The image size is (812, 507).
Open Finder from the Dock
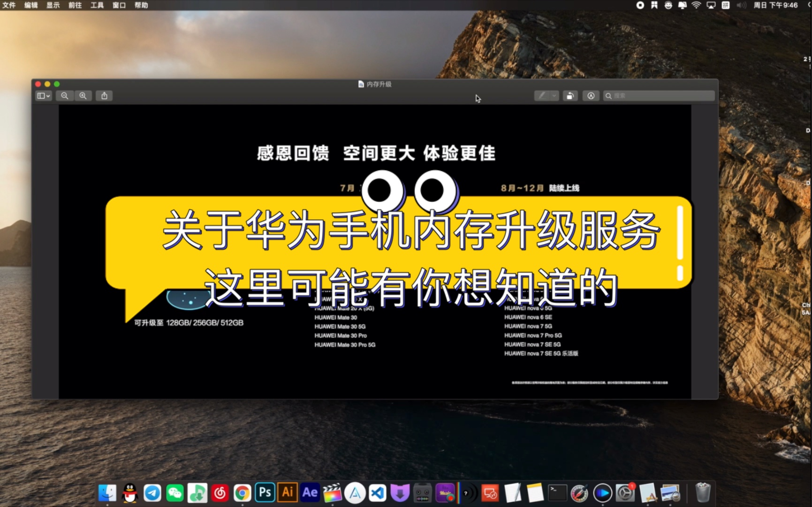(107, 493)
